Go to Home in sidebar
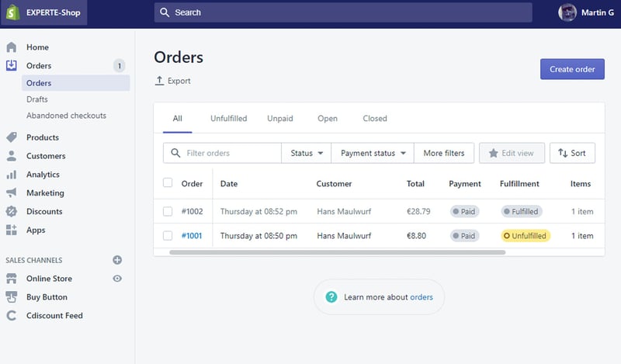Screen dimensions: 621x364 click(x=37, y=47)
